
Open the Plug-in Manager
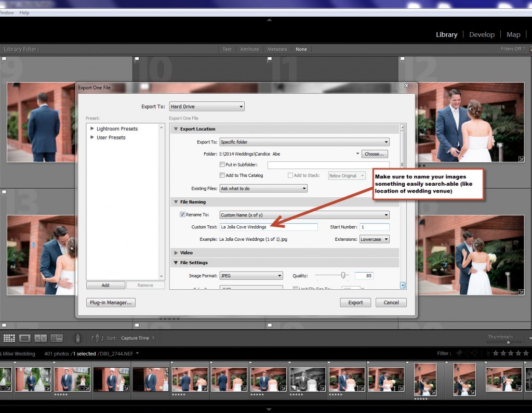click(111, 302)
